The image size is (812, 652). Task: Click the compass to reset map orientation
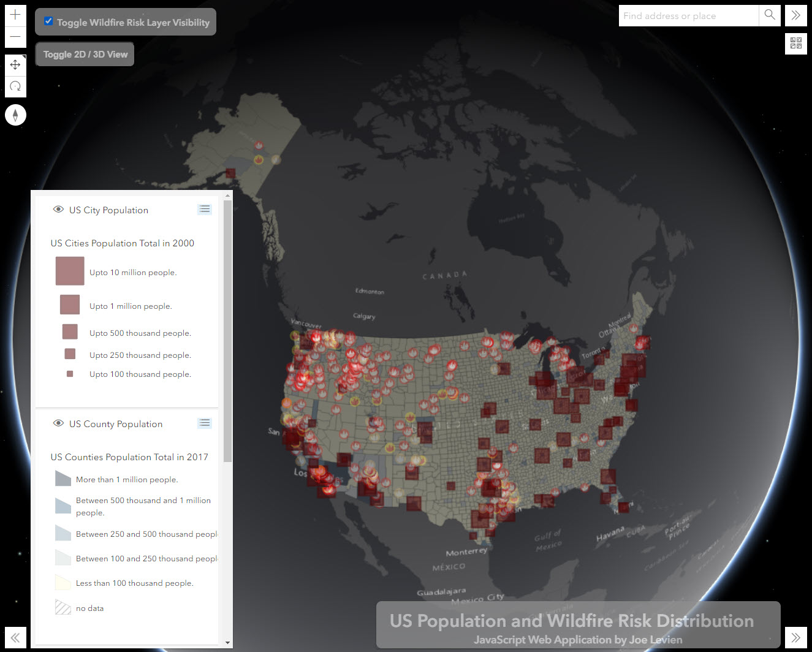tap(15, 115)
